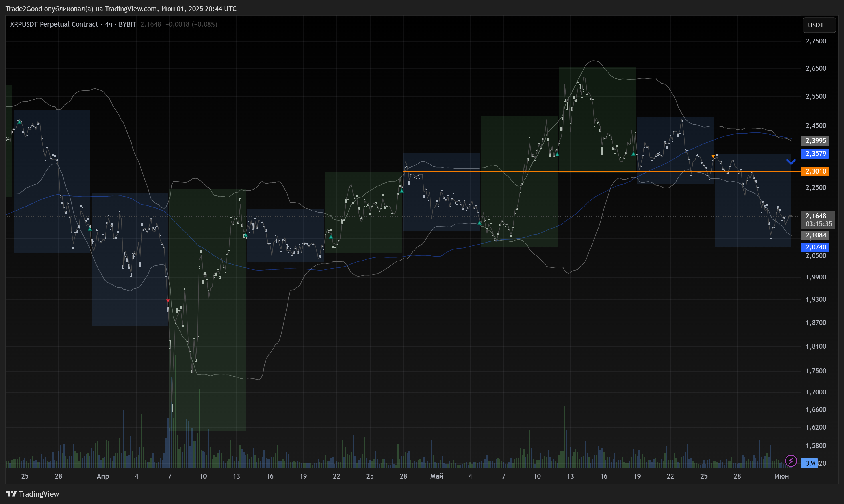Click the teal up-triangle marker near April 13
The height and width of the screenshot is (504, 844).
click(x=245, y=235)
